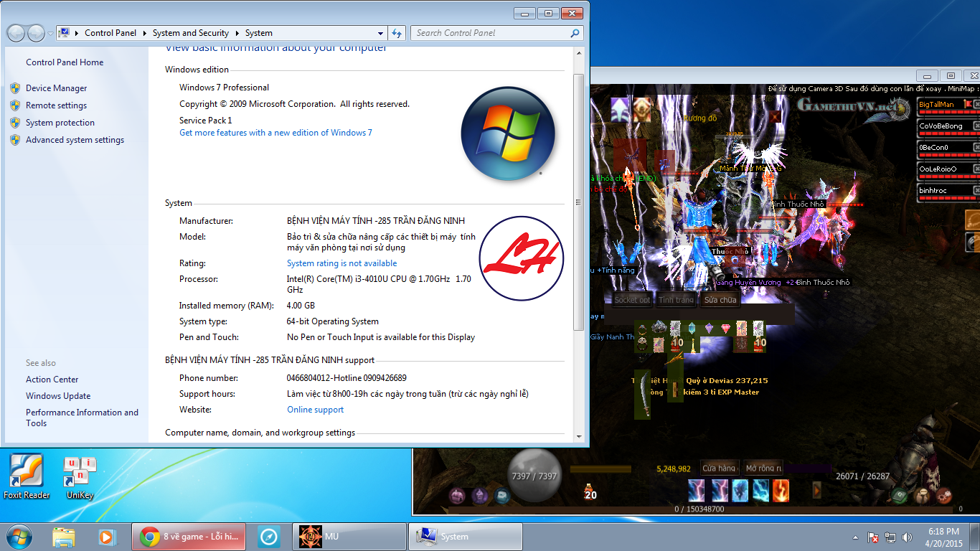Click the System window vertical scrollbar thumb
980x551 pixels.
[579, 201]
